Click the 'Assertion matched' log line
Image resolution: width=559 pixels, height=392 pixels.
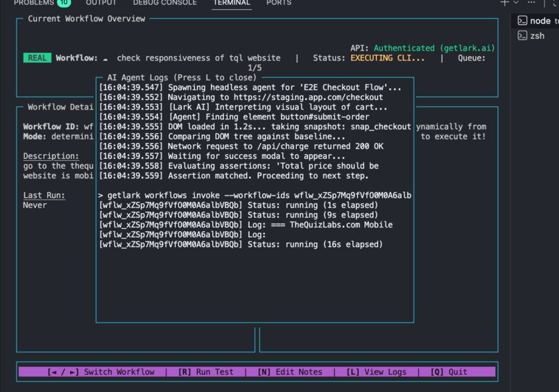point(234,176)
